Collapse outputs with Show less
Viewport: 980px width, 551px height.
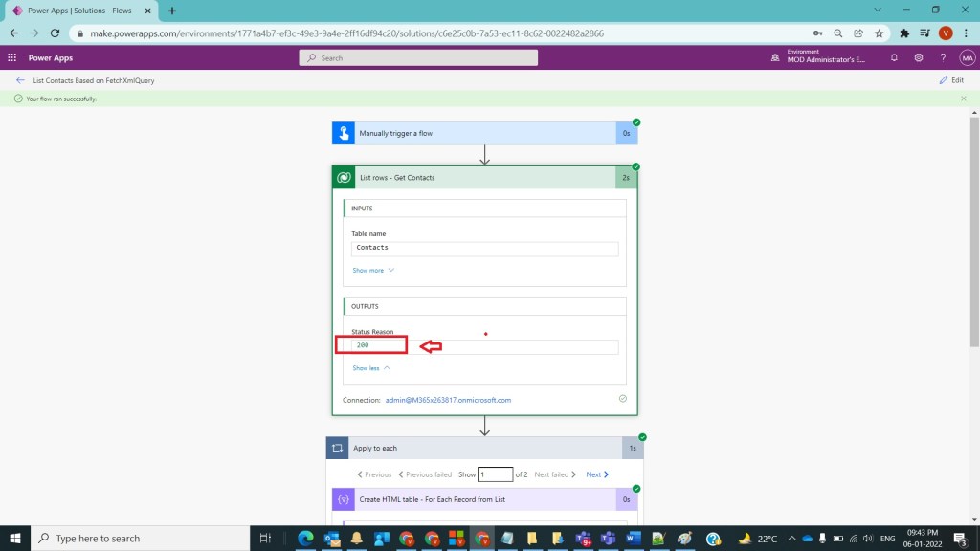[371, 368]
